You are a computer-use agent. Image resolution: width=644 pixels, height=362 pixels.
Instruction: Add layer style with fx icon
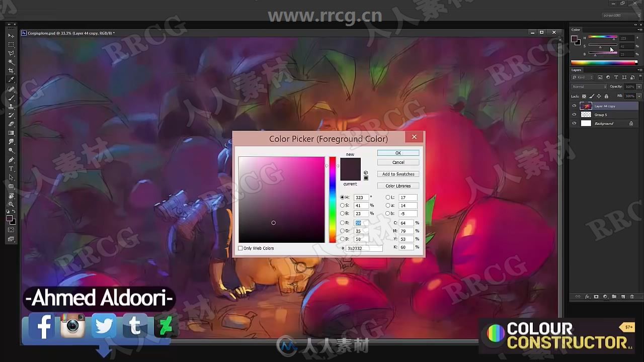pyautogui.click(x=587, y=297)
